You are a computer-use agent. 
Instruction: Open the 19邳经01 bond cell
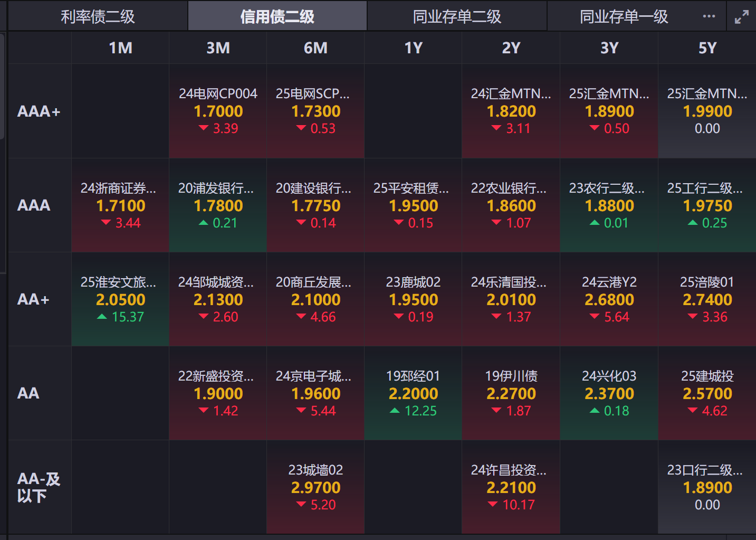coord(413,393)
